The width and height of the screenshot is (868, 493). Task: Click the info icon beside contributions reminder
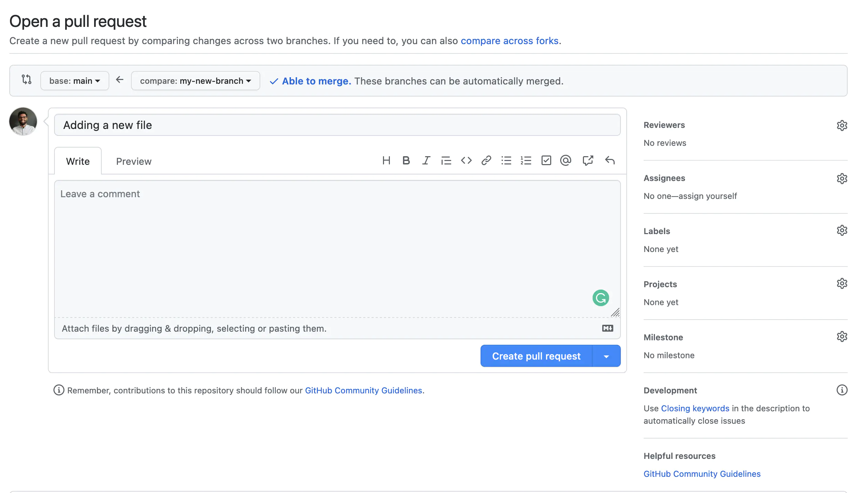pos(59,390)
